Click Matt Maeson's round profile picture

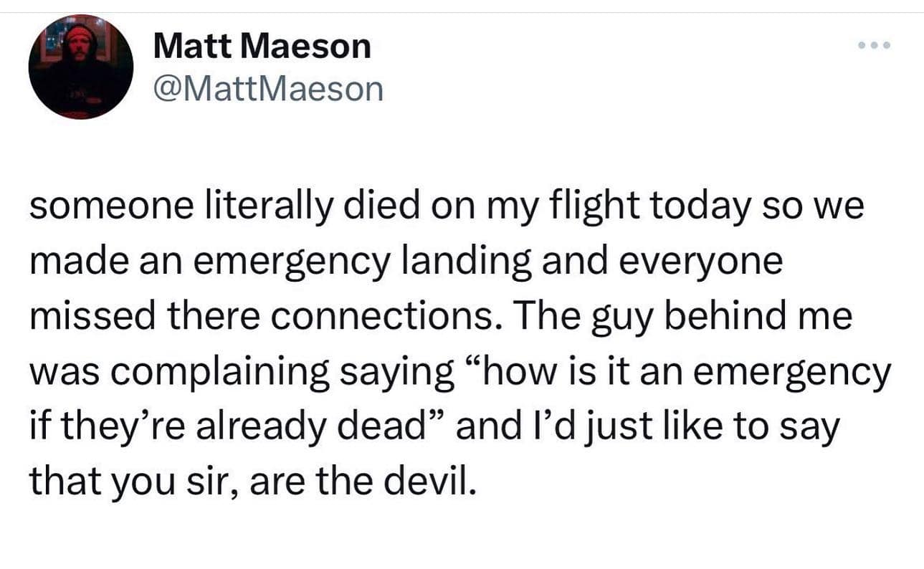(81, 67)
